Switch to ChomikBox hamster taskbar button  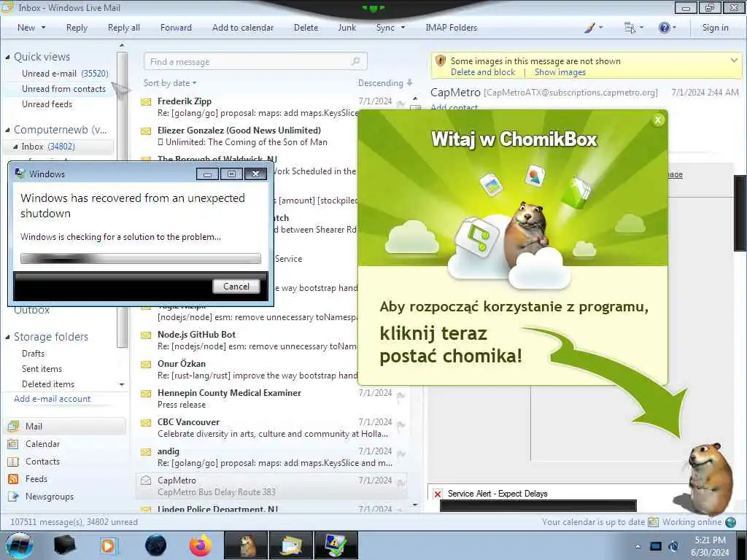[246, 545]
